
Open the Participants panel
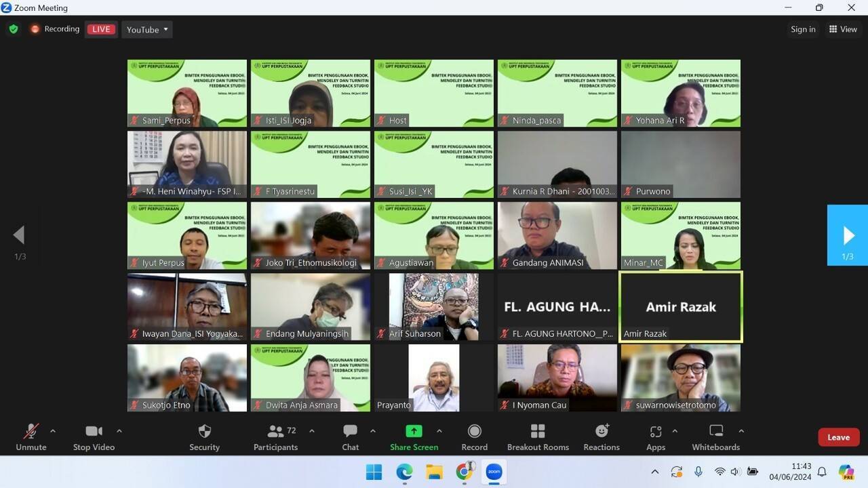(275, 437)
